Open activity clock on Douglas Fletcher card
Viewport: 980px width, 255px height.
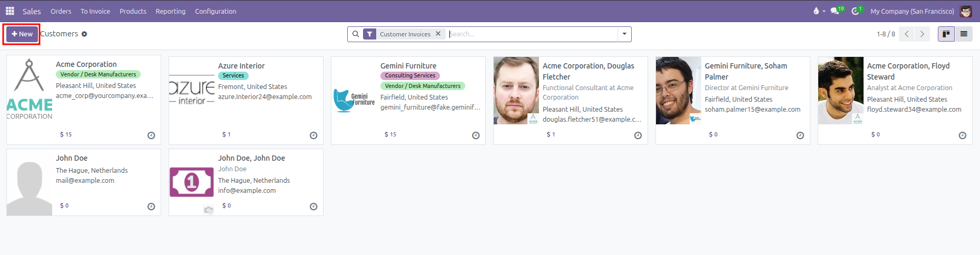pos(638,135)
